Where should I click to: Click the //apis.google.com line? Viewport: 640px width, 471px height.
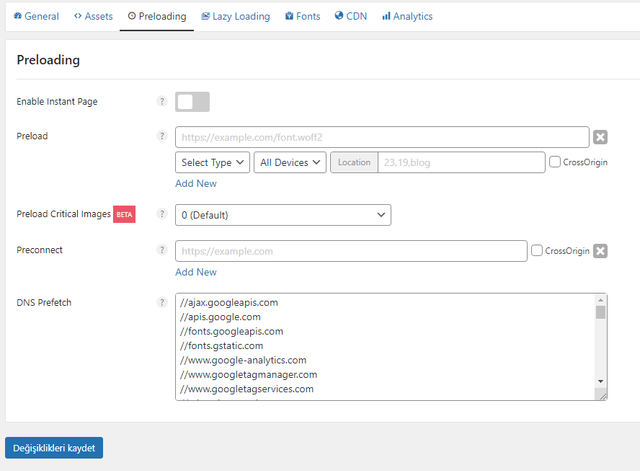coord(220,317)
